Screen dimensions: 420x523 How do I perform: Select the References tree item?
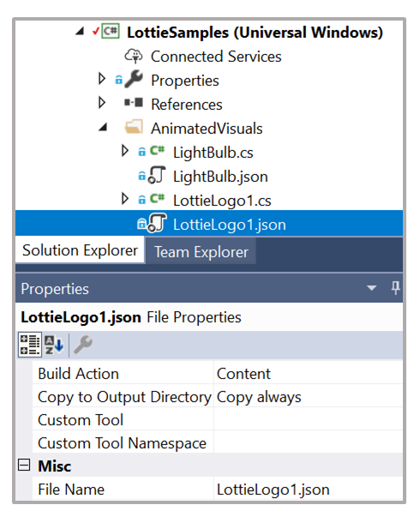pyautogui.click(x=187, y=105)
